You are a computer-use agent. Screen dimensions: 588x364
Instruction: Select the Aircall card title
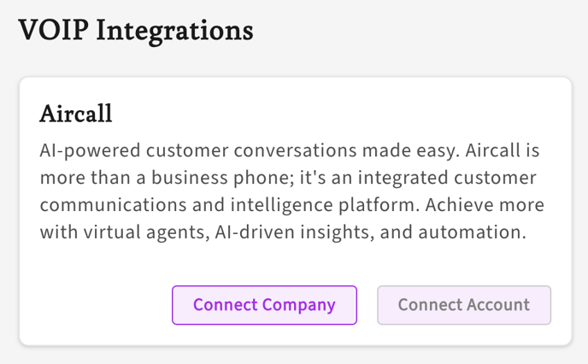pyautogui.click(x=76, y=114)
